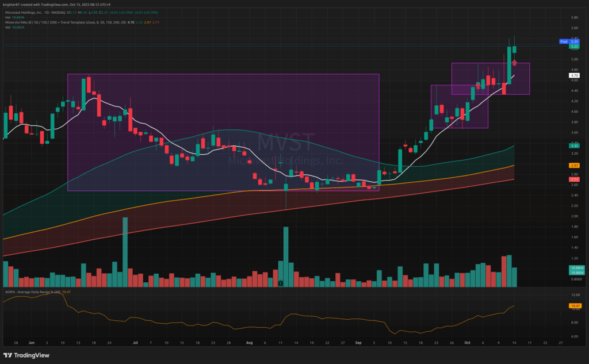
Task: Select the red 2.71 moving average label
Action: click(573, 179)
